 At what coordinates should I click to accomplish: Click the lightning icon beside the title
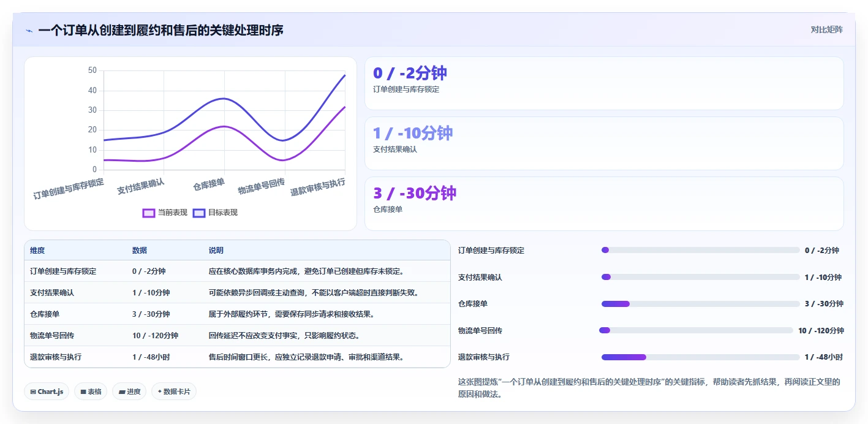click(x=29, y=30)
